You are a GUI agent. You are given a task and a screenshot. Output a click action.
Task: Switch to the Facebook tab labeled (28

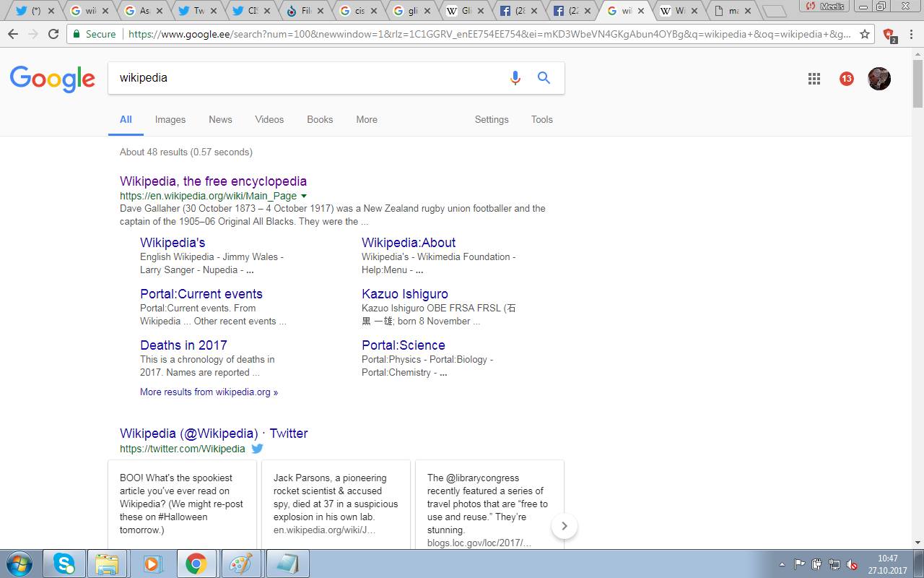coord(519,11)
